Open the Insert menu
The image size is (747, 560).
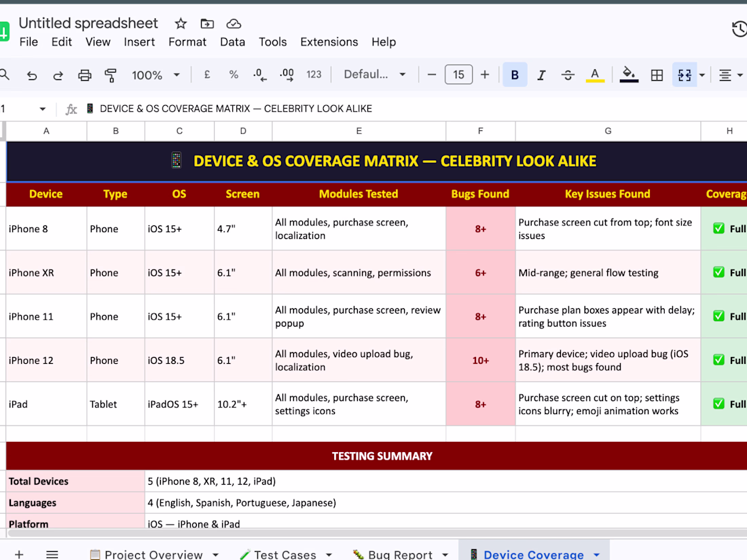pos(139,42)
